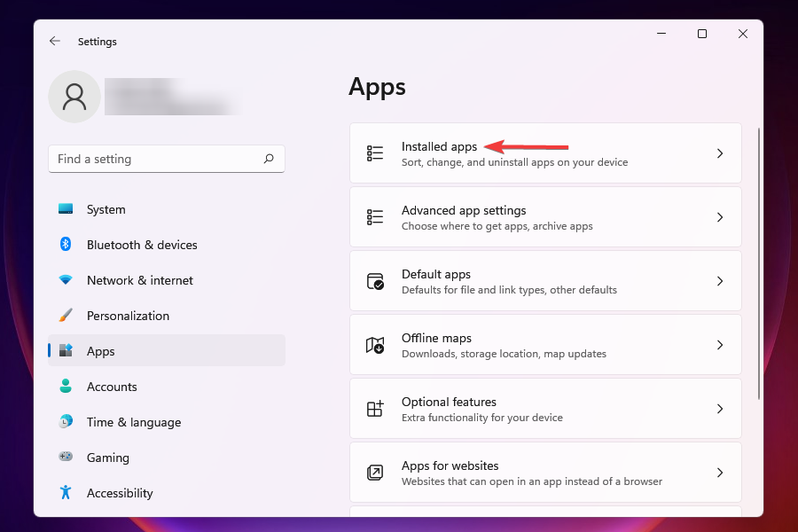Screen dimensions: 798x532
Task: Close the Settings window
Action: click(x=742, y=34)
